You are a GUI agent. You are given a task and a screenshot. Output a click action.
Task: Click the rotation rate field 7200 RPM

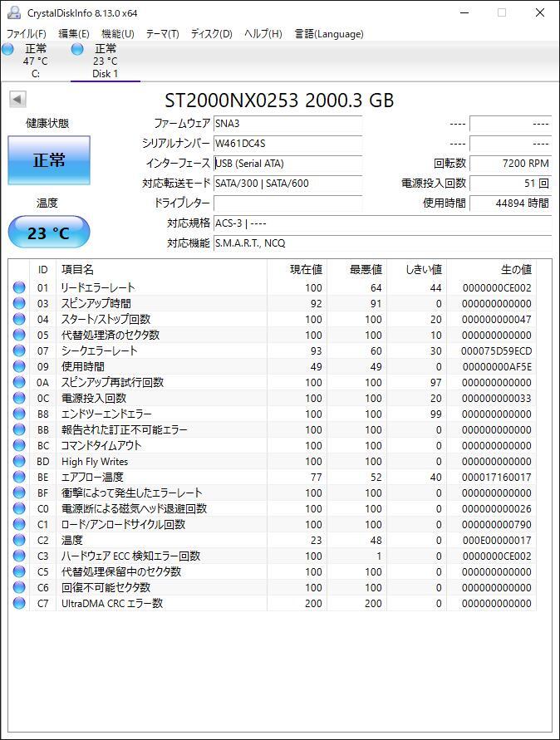pos(510,164)
